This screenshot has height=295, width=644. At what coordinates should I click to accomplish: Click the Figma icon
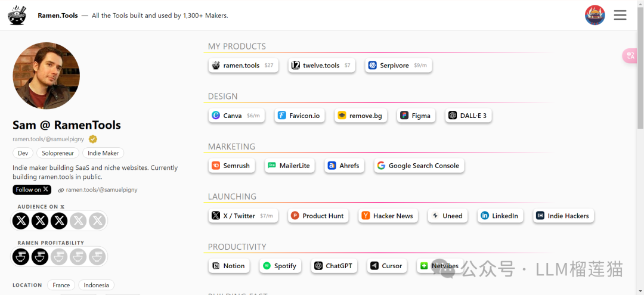pyautogui.click(x=404, y=116)
